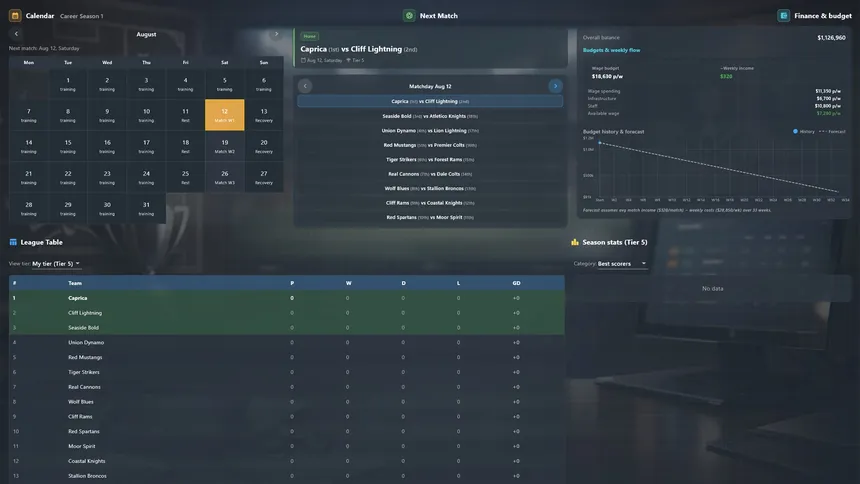This screenshot has width=860, height=484.
Task: Go to previous month in calendar
Action: pos(16,34)
